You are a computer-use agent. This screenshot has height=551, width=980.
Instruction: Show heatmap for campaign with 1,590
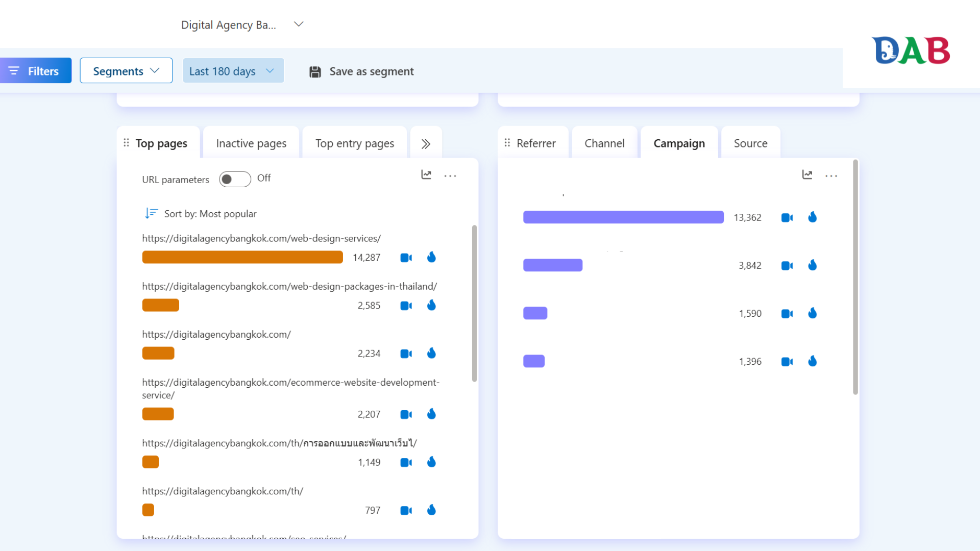click(x=813, y=313)
